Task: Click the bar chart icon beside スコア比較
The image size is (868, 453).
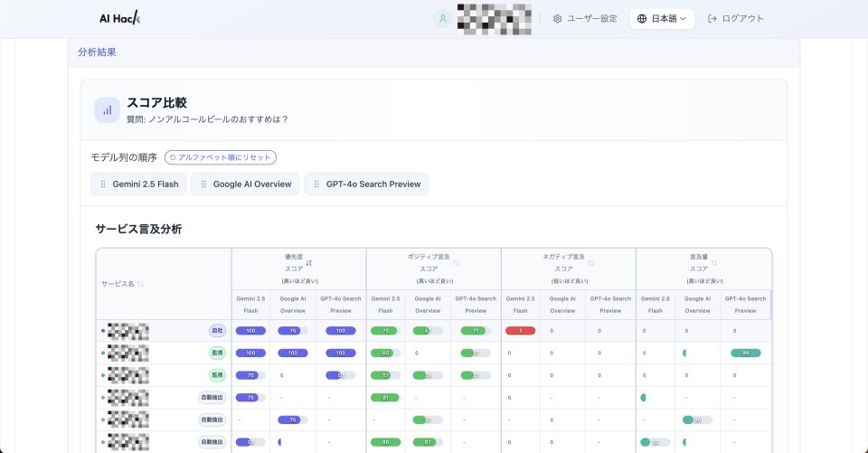Action: tap(108, 109)
